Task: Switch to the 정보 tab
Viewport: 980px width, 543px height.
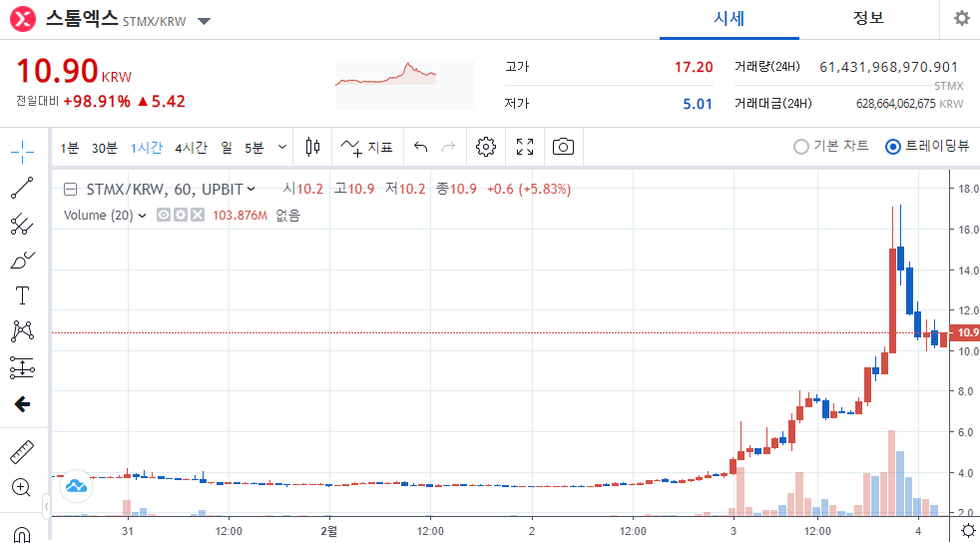Action: (x=869, y=19)
